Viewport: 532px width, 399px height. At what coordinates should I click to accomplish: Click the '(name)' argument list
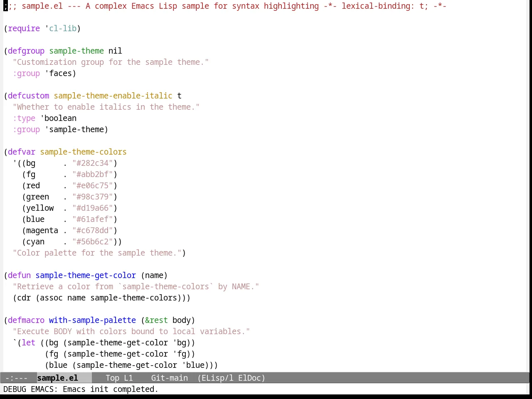154,275
